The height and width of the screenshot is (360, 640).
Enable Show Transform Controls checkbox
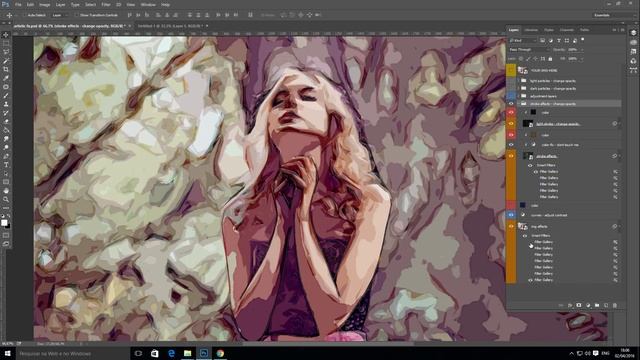coord(76,15)
